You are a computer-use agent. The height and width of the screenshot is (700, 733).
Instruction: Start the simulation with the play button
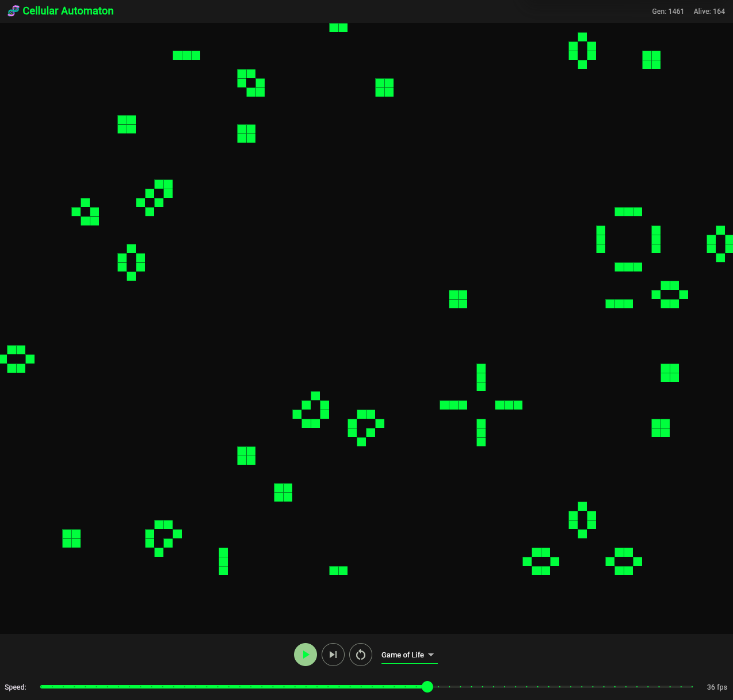point(306,655)
